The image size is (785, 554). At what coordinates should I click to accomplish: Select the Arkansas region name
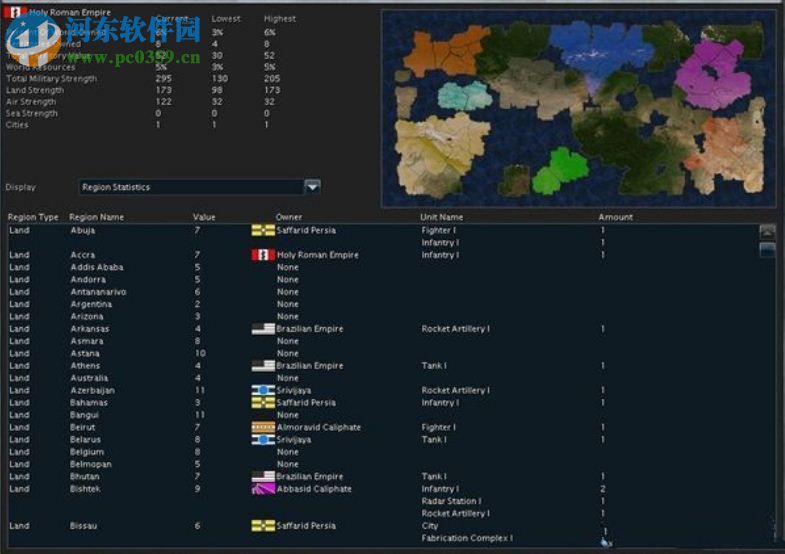[x=90, y=329]
